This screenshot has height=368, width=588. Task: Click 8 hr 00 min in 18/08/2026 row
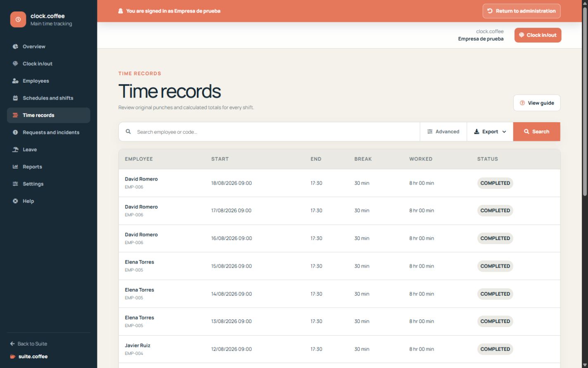tap(422, 183)
